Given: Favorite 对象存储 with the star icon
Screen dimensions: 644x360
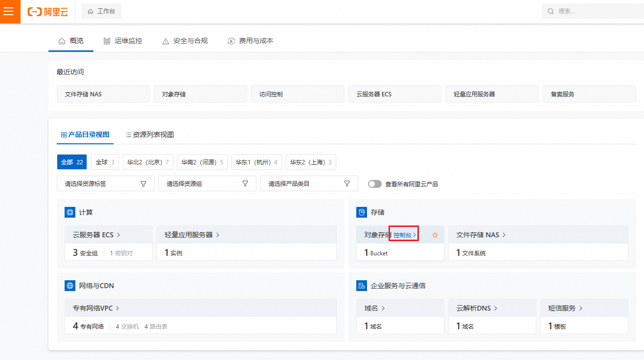Looking at the screenshot, I should [x=435, y=235].
